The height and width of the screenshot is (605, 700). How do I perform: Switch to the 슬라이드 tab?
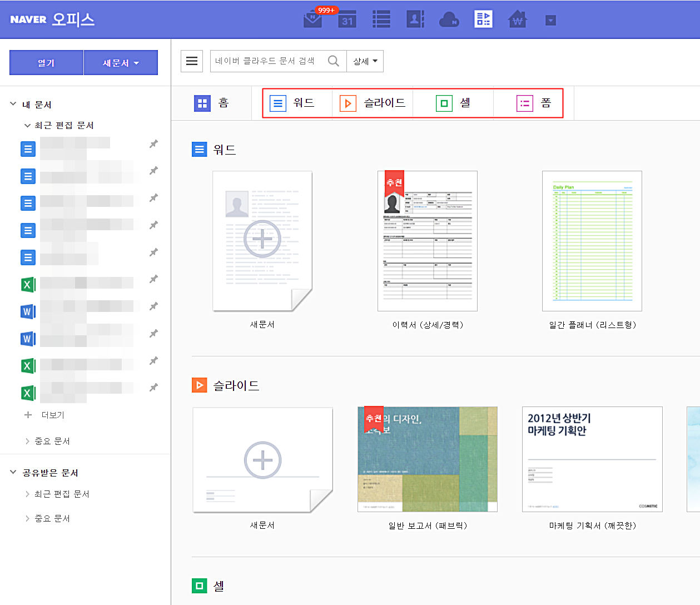[373, 103]
